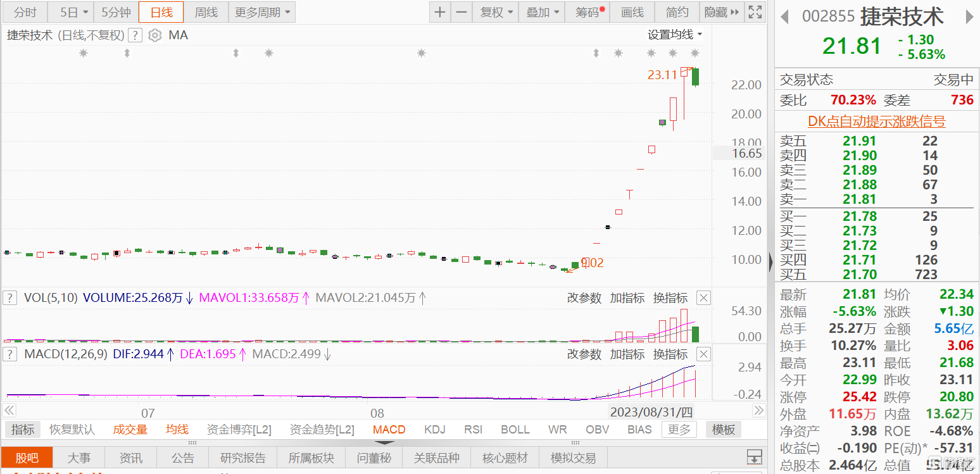This screenshot has width=980, height=474.
Task: Toggle the 均线 moving average overlay
Action: [177, 430]
